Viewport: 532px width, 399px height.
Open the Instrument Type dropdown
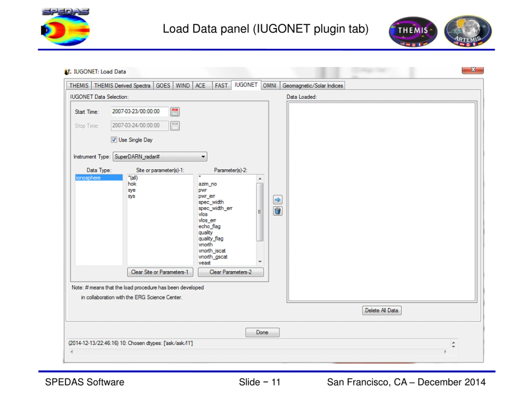point(160,157)
